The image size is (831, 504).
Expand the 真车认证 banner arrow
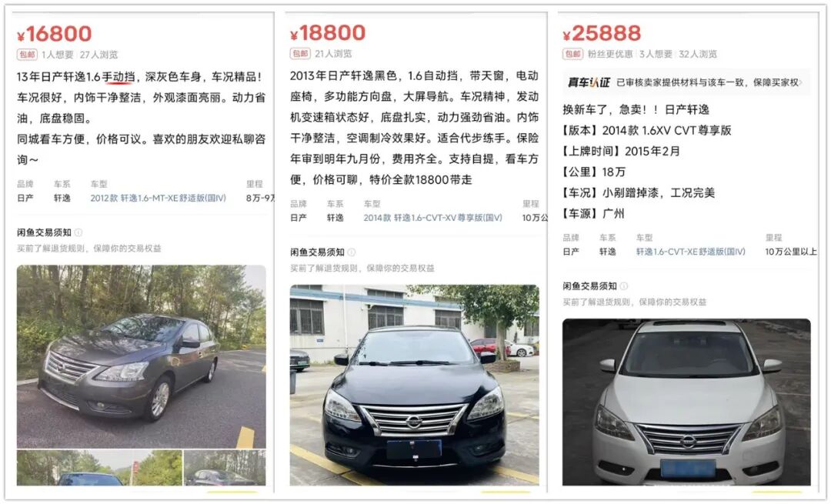coord(801,82)
